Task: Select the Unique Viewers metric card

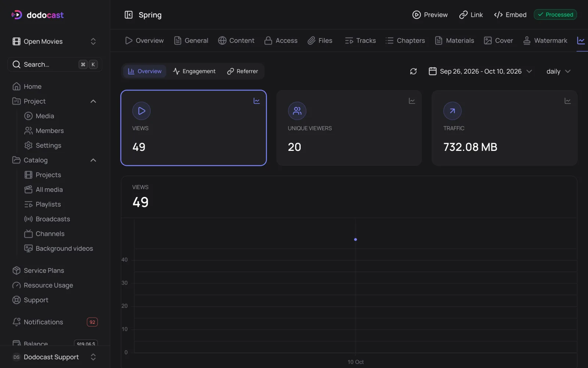Action: click(349, 128)
